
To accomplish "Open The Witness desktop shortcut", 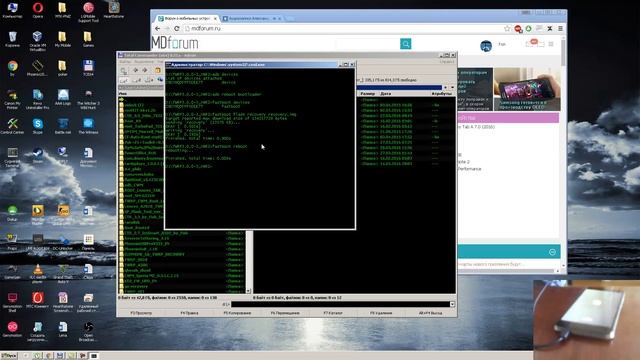I will (88, 125).
